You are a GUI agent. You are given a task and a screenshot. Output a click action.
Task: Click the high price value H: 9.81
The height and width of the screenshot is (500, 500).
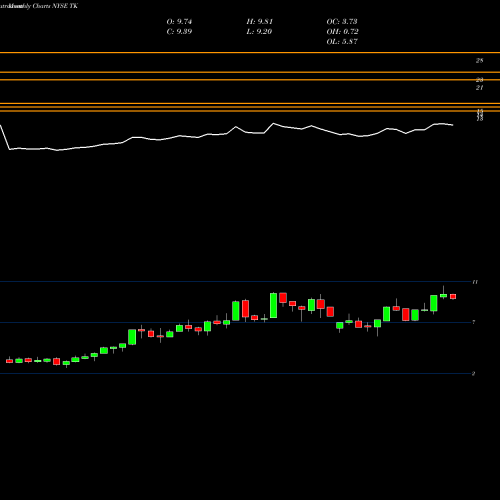coord(260,22)
